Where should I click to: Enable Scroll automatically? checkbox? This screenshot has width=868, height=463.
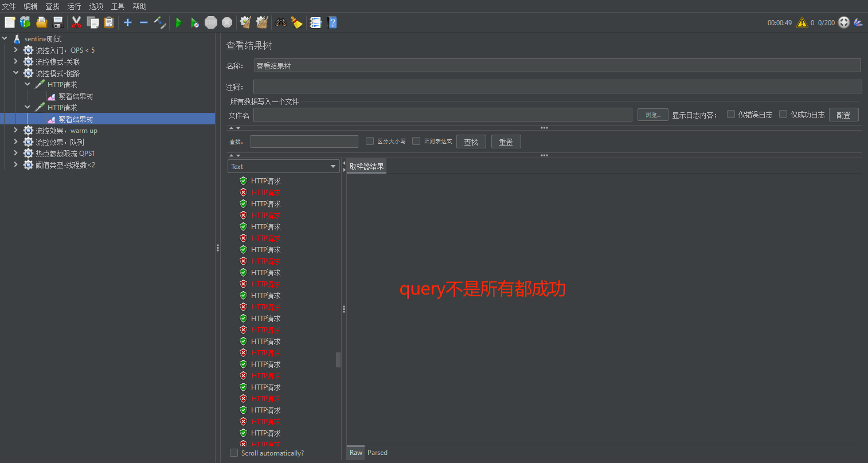tap(234, 453)
